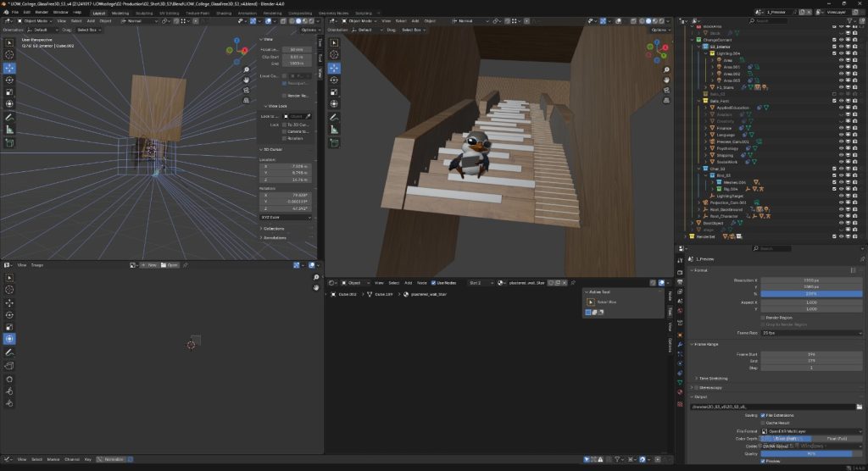Click the Blender logo menu icon
The image size is (868, 471).
(x=6, y=12)
